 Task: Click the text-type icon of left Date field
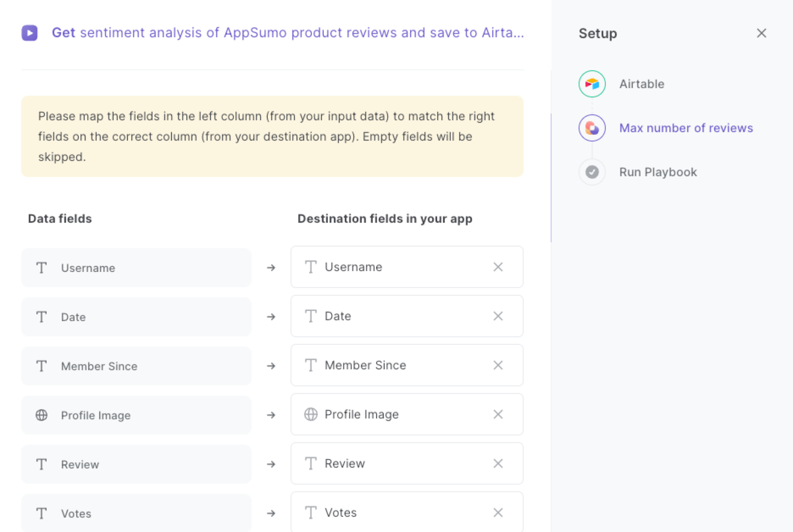[x=42, y=317]
